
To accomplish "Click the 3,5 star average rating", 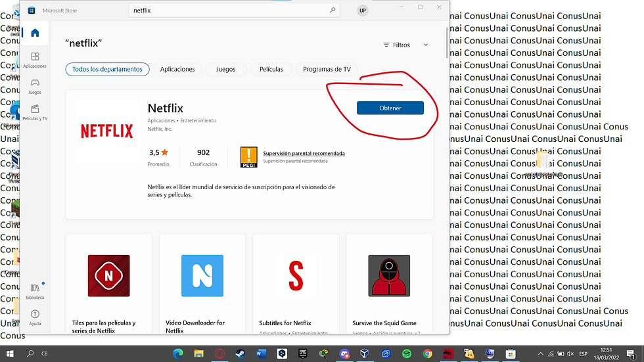I will [x=158, y=152].
